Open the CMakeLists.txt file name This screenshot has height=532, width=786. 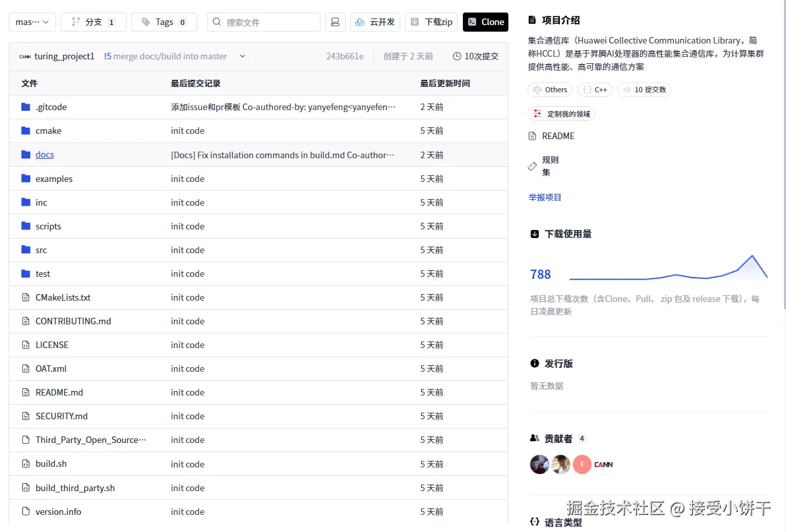click(63, 297)
